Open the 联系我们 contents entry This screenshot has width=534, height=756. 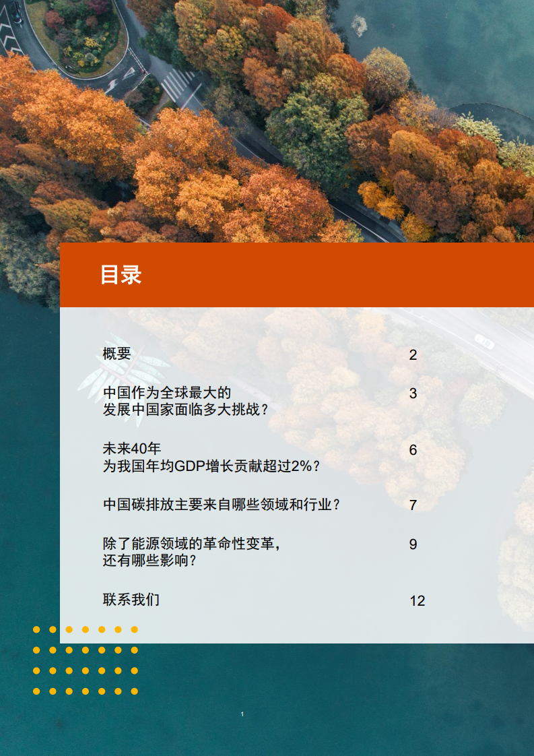pos(131,600)
